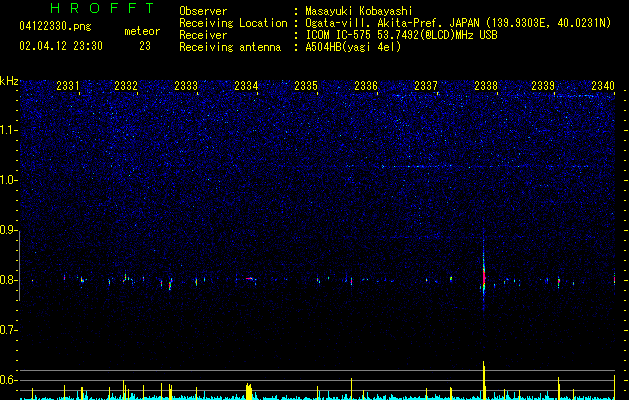Select the Observer label
The height and width of the screenshot is (400, 629).
click(203, 11)
